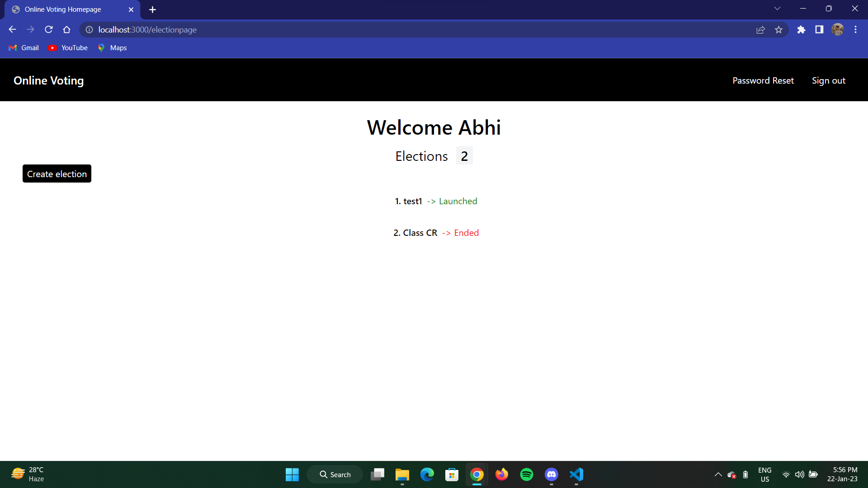Toggle the bookmark star for this page

(x=779, y=29)
